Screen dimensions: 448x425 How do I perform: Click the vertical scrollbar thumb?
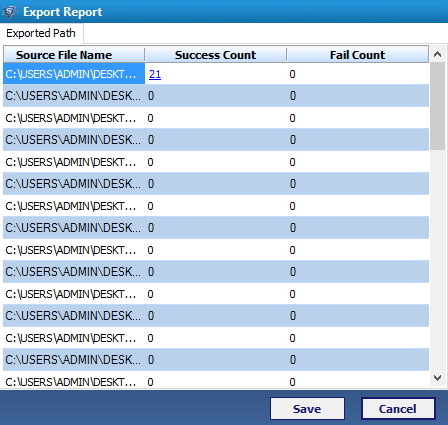[437, 106]
